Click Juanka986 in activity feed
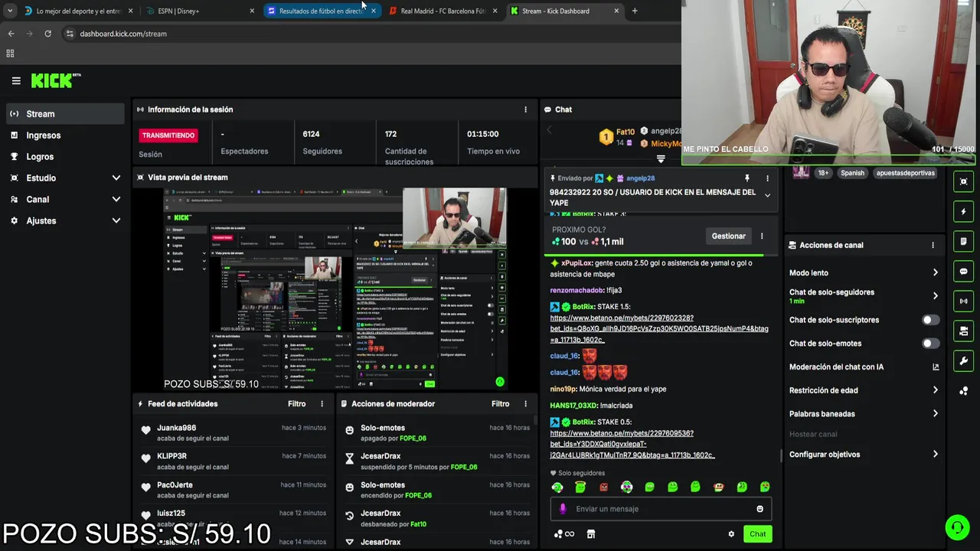Image resolution: width=980 pixels, height=551 pixels. click(x=177, y=428)
